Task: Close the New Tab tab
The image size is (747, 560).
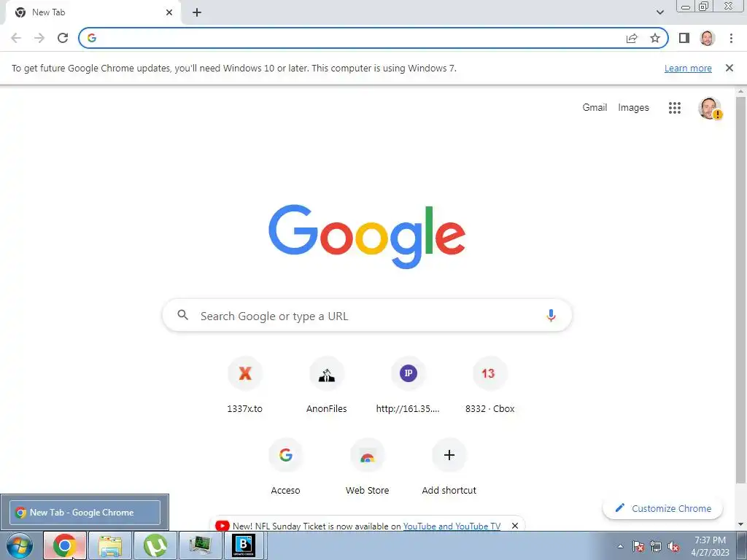Action: click(x=169, y=12)
